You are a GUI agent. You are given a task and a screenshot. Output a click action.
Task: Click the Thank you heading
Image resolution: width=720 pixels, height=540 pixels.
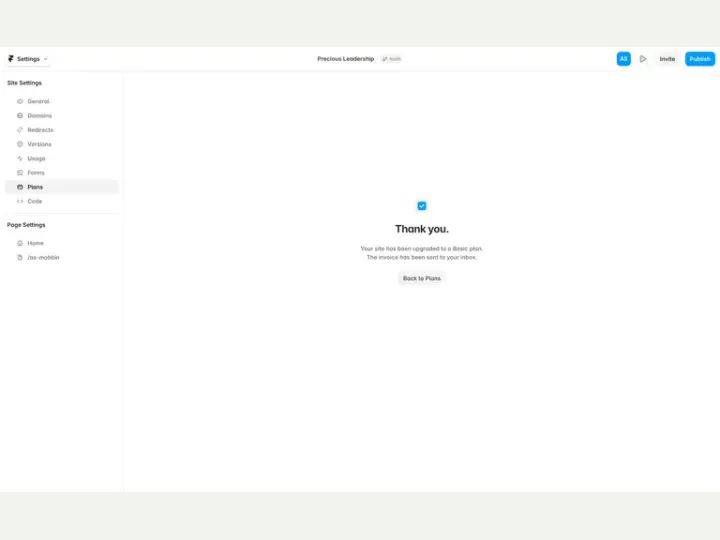(422, 229)
